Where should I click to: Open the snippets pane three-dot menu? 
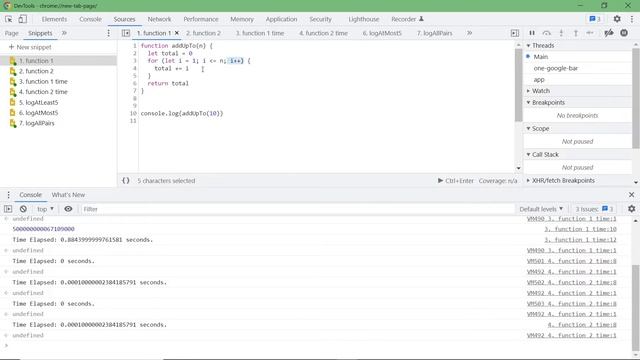(x=109, y=33)
